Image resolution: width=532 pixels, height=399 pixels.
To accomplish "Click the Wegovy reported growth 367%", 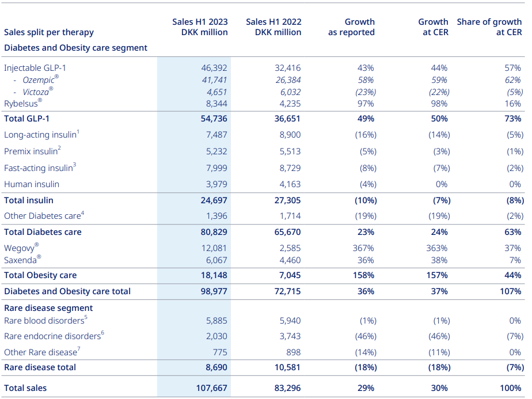I will pyautogui.click(x=364, y=248).
